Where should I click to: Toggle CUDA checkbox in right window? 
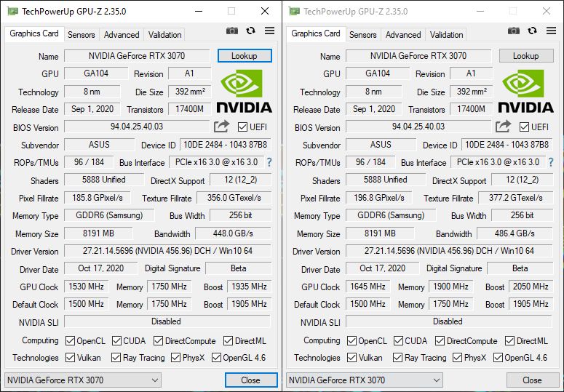(398, 340)
